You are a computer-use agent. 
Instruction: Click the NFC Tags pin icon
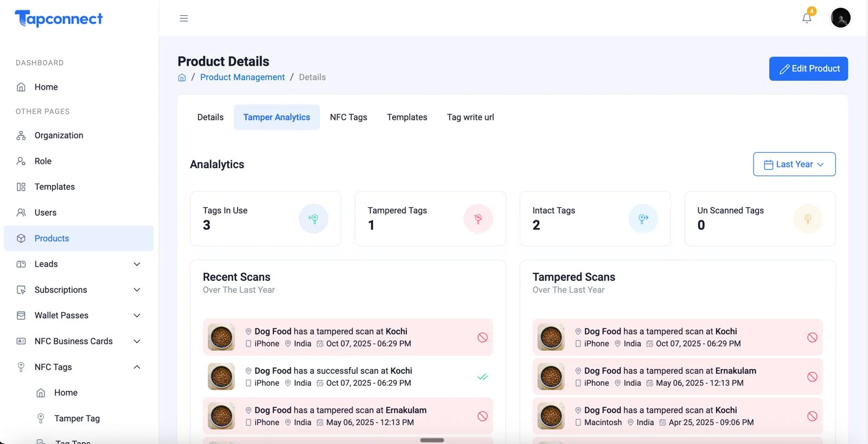click(x=21, y=367)
